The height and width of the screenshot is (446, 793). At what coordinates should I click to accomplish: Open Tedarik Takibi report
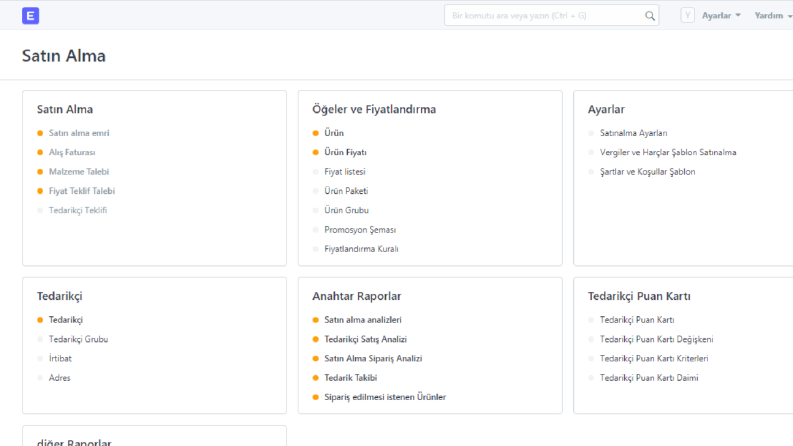(x=350, y=378)
